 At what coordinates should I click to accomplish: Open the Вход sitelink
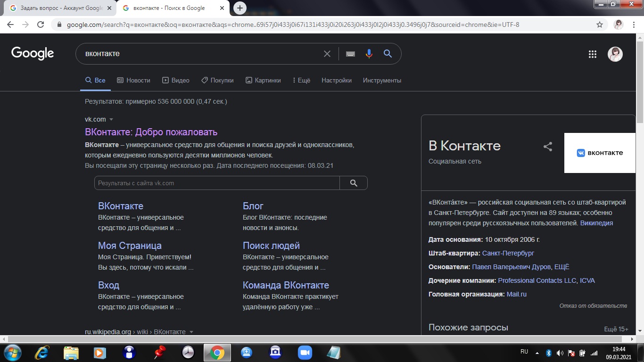pyautogui.click(x=108, y=285)
